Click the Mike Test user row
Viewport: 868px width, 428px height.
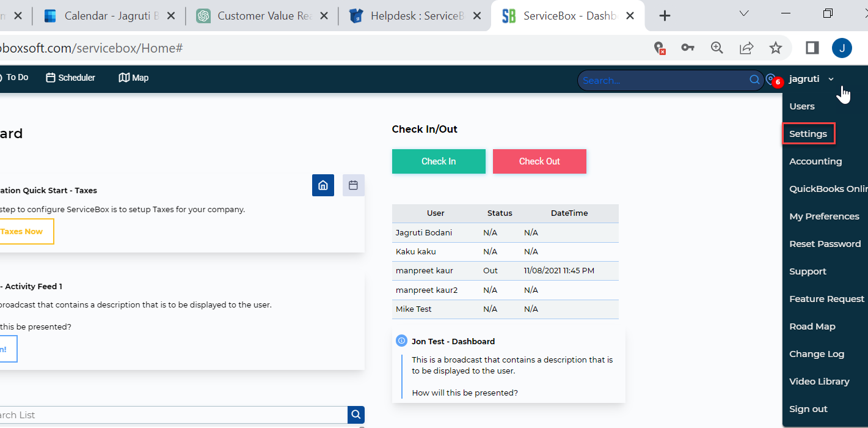505,309
